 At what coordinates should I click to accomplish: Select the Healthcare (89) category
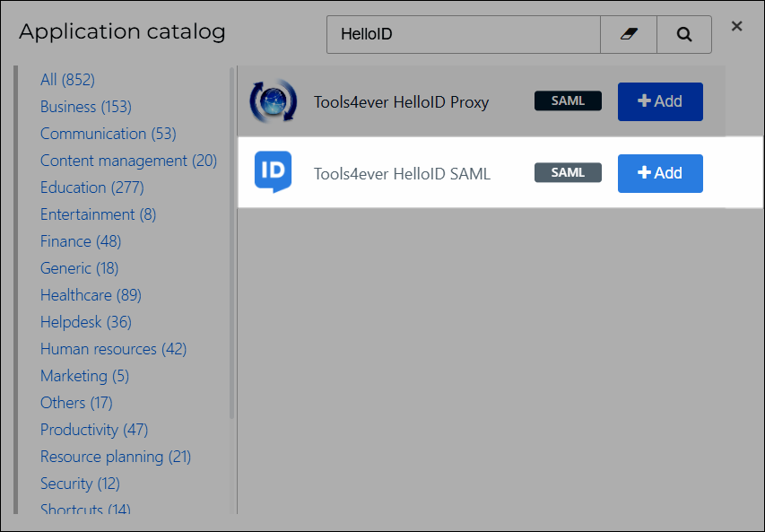point(91,295)
